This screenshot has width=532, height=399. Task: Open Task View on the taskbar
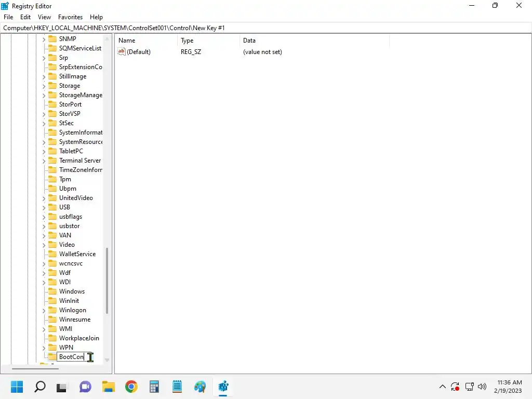62,387
